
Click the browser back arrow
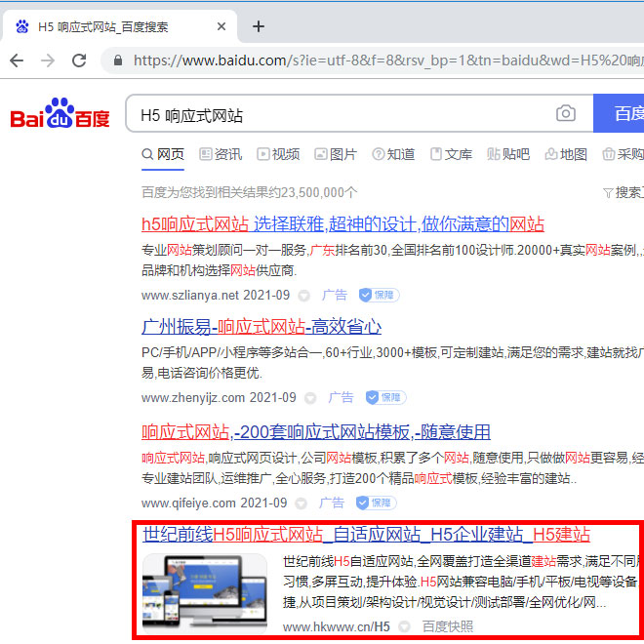tap(17, 60)
